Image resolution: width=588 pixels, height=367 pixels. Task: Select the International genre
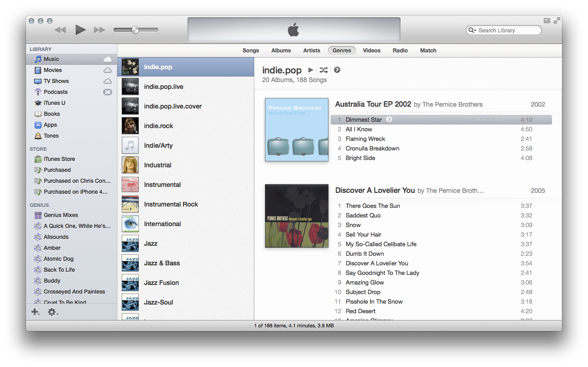click(x=186, y=224)
